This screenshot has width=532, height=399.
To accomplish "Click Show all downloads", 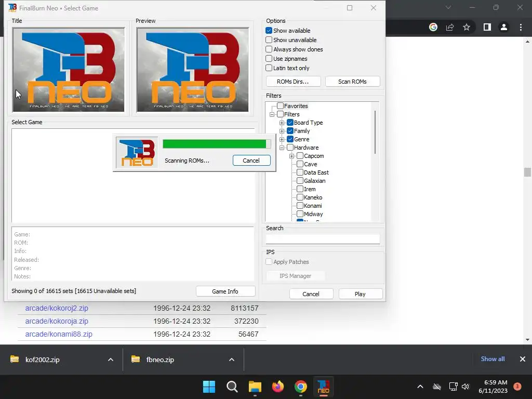I will coord(493,359).
